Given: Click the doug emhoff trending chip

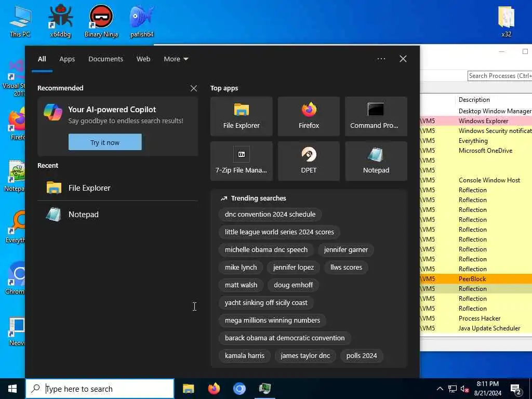Looking at the screenshot, I should tap(293, 285).
